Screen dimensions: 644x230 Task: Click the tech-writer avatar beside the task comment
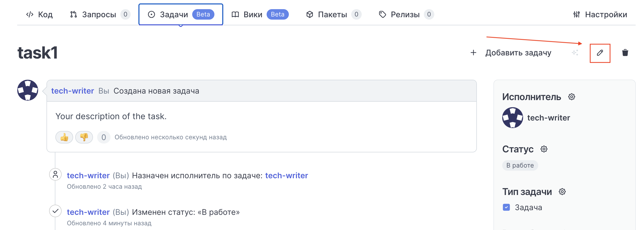coord(28,90)
